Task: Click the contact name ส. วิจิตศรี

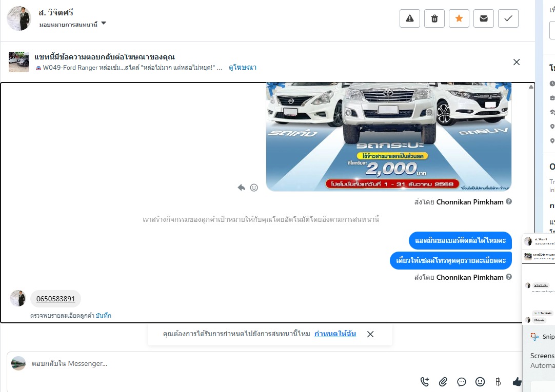Action: (56, 12)
